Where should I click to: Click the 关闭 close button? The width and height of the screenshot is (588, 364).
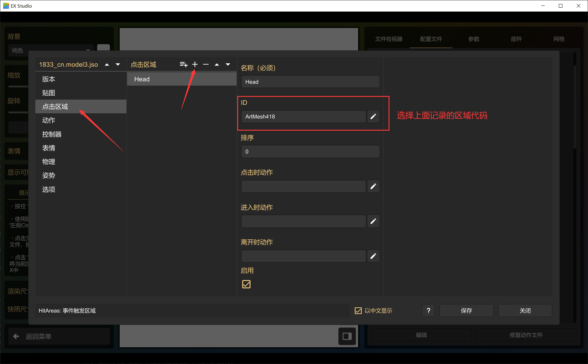pos(525,310)
